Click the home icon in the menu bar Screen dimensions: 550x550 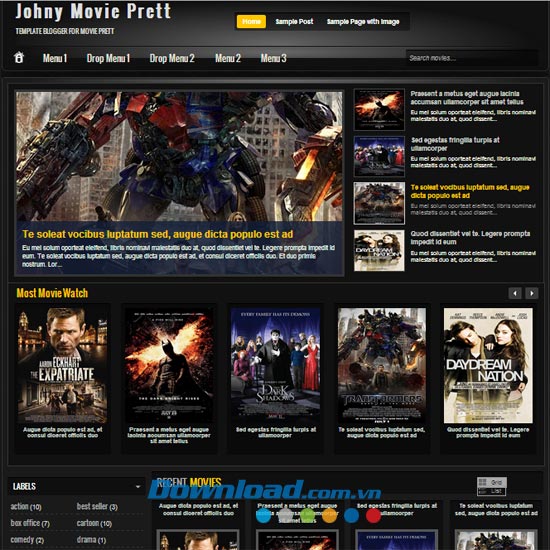19,58
